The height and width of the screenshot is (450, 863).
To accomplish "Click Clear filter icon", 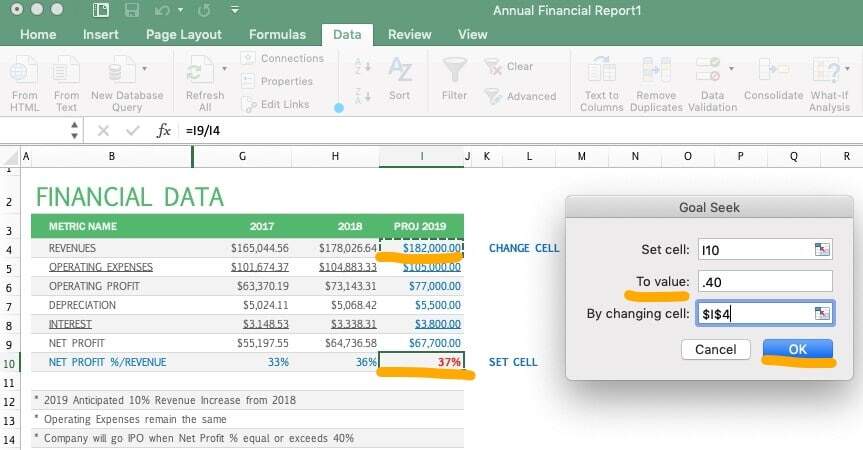I will [x=493, y=67].
